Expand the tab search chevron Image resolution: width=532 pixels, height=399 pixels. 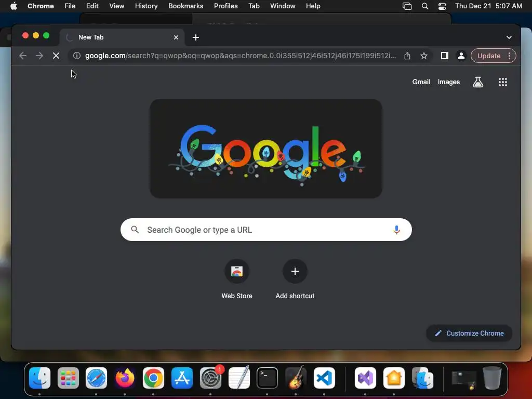click(x=509, y=37)
